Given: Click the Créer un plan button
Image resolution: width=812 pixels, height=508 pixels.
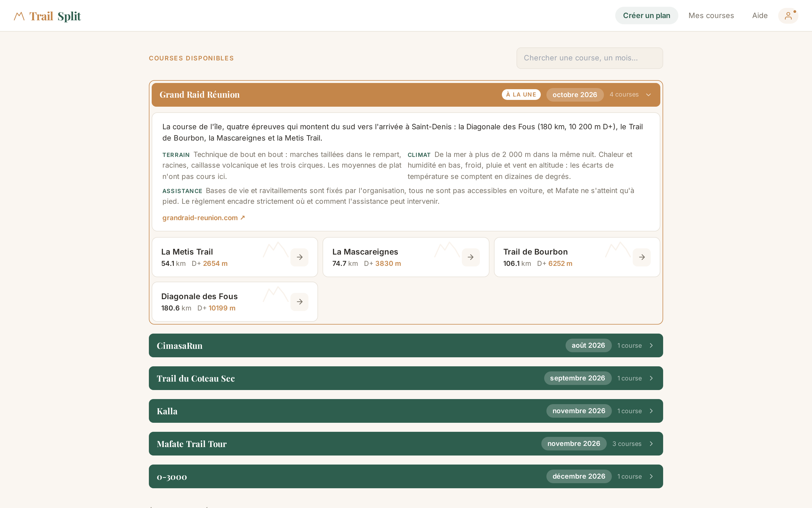Looking at the screenshot, I should tap(646, 16).
